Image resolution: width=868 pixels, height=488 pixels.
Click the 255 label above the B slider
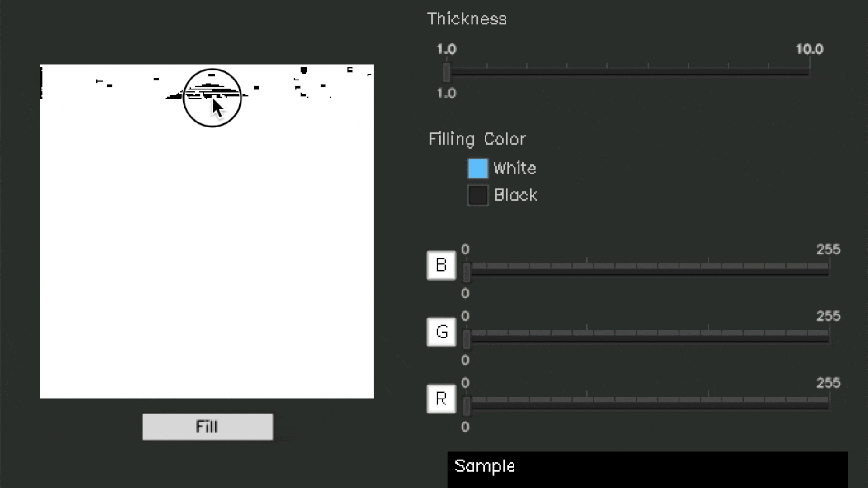click(828, 249)
